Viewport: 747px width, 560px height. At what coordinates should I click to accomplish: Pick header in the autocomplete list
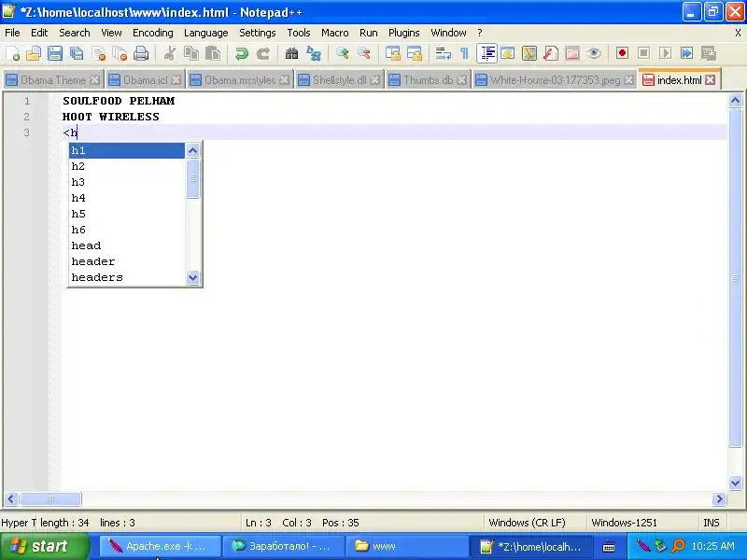tap(127, 261)
